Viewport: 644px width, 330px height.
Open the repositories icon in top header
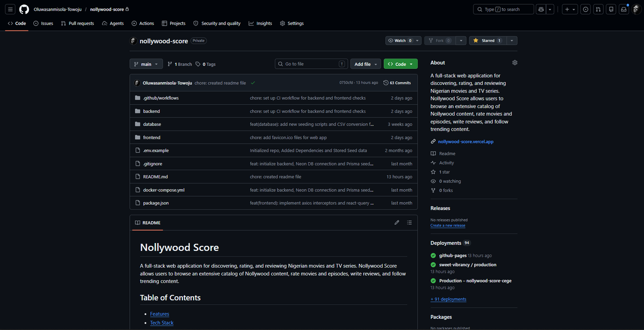click(611, 9)
